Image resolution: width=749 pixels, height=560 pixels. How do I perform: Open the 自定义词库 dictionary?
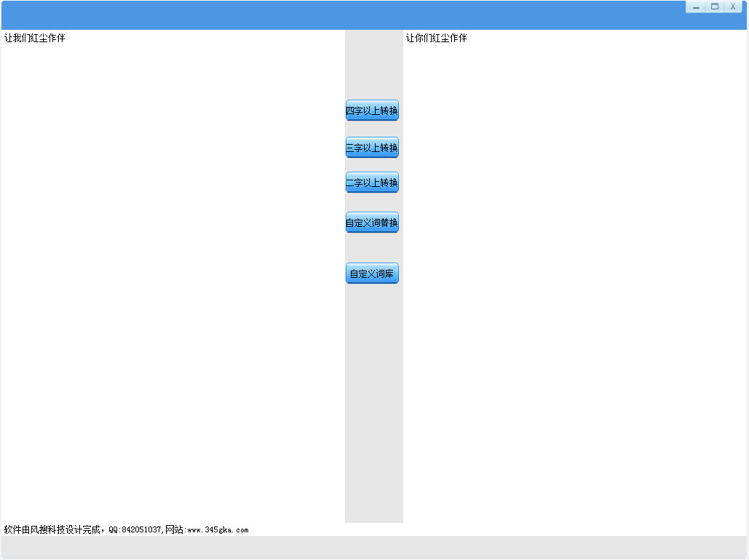[x=372, y=273]
